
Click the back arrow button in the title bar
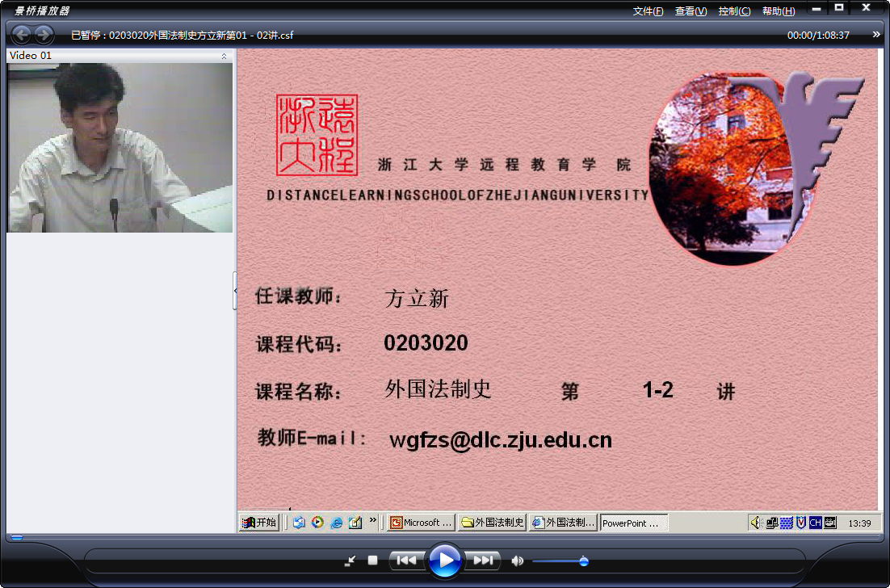[x=22, y=35]
